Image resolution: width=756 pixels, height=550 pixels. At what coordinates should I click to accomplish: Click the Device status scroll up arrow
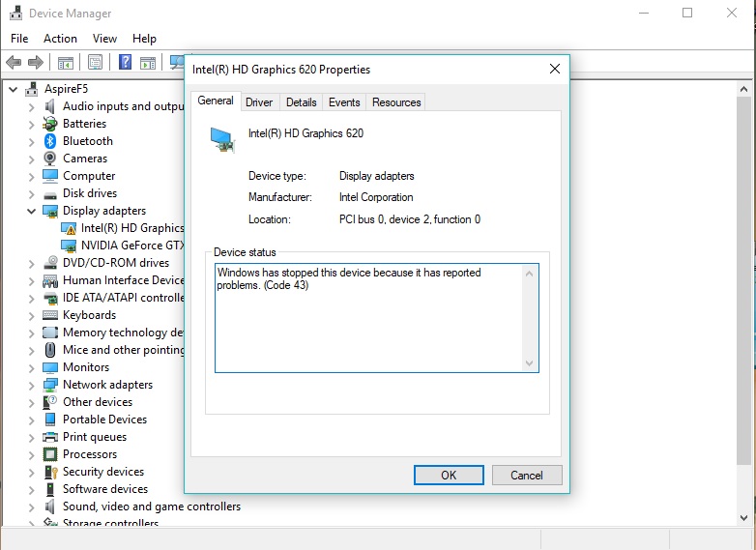[x=530, y=274]
